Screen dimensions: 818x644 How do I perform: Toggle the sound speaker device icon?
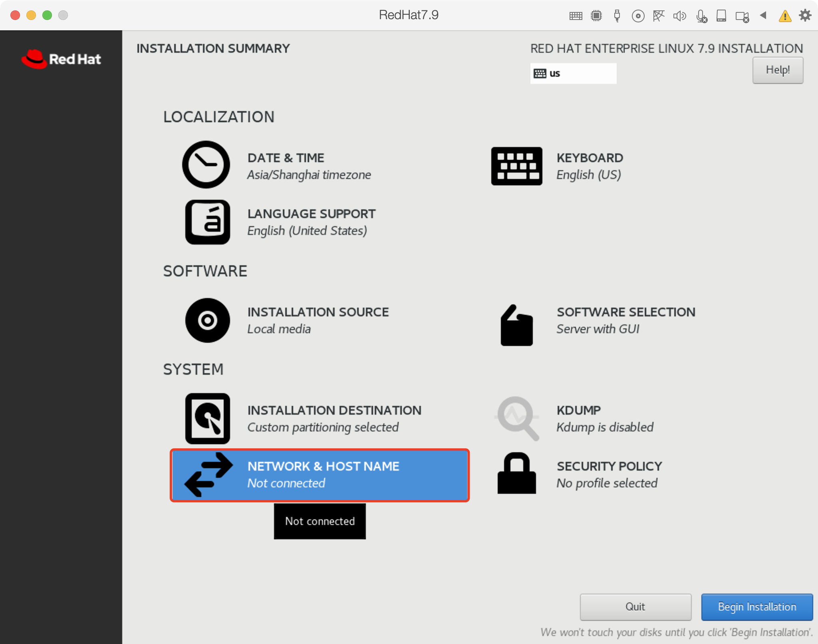point(679,16)
